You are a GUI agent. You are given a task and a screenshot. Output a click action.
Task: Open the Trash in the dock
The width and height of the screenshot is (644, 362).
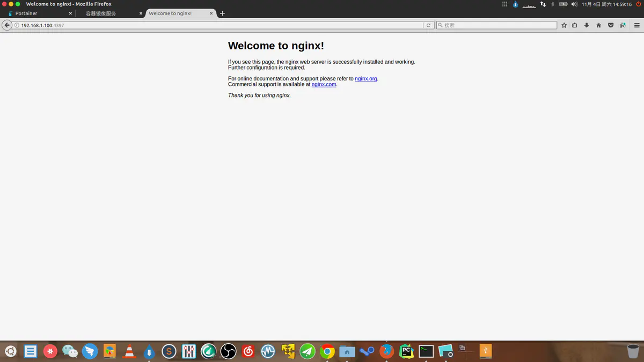click(633, 351)
